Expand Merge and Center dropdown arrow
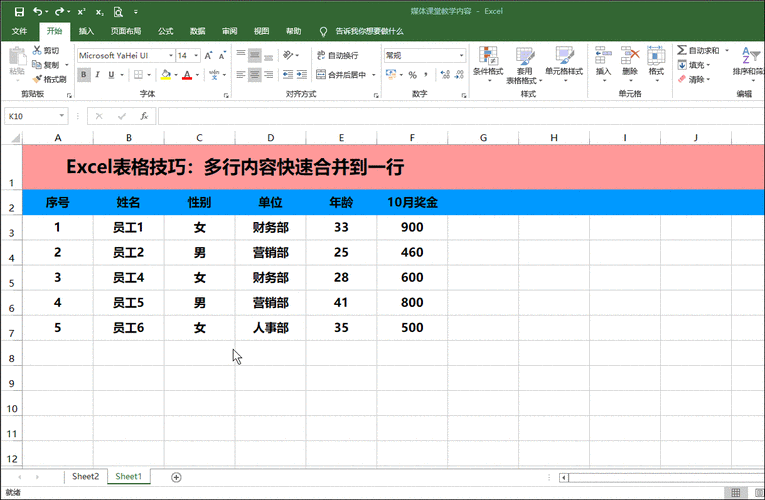The image size is (765, 500). coord(374,75)
